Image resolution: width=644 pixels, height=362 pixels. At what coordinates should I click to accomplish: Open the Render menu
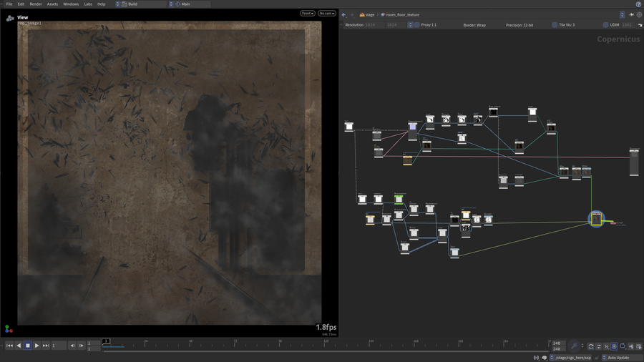(x=36, y=4)
